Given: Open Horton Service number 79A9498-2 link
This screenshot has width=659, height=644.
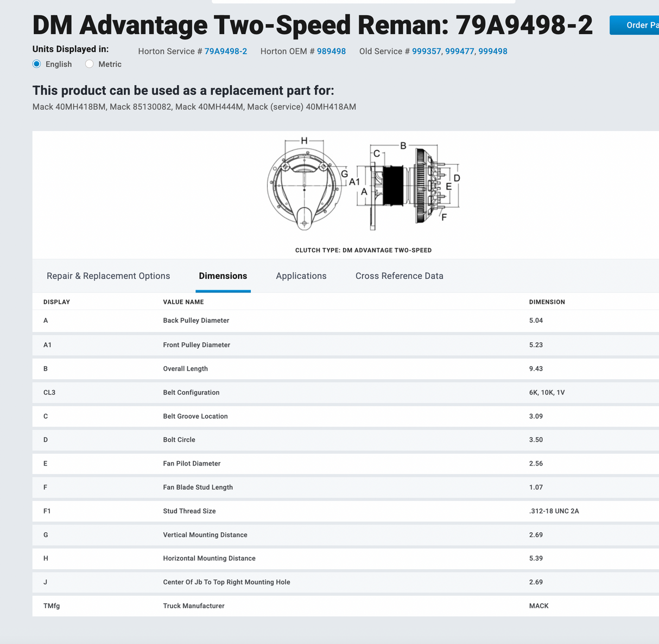Looking at the screenshot, I should point(226,52).
